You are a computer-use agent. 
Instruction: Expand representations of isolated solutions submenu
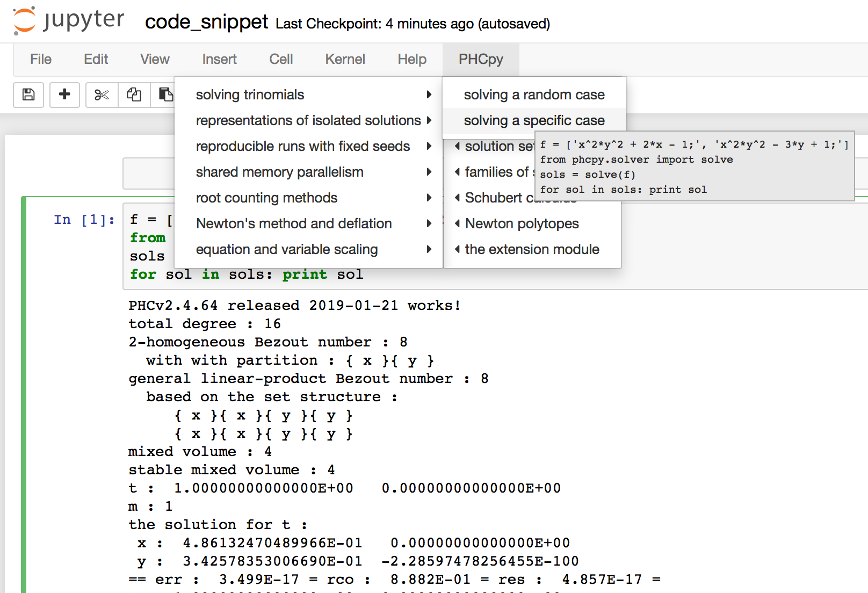(x=308, y=120)
